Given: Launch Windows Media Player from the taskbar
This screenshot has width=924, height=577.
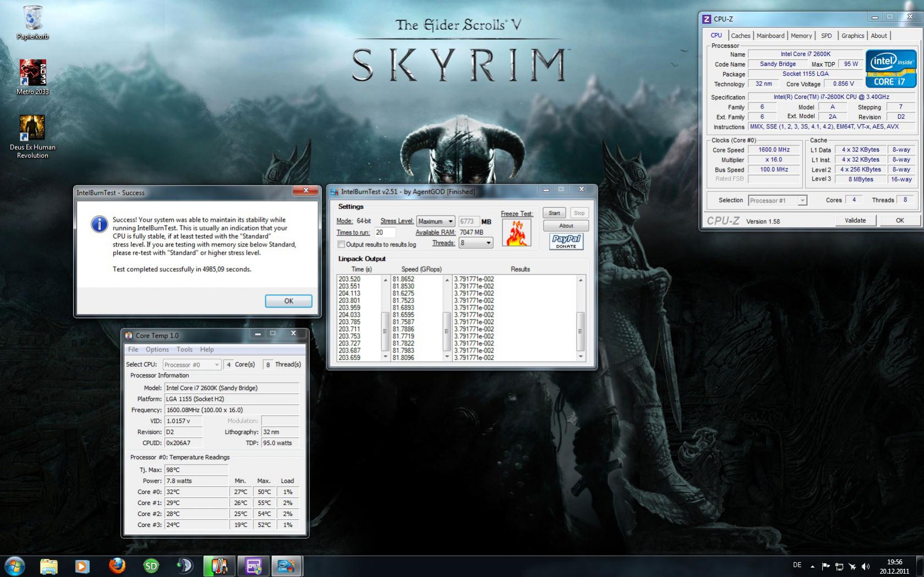Looking at the screenshot, I should pyautogui.click(x=82, y=566).
